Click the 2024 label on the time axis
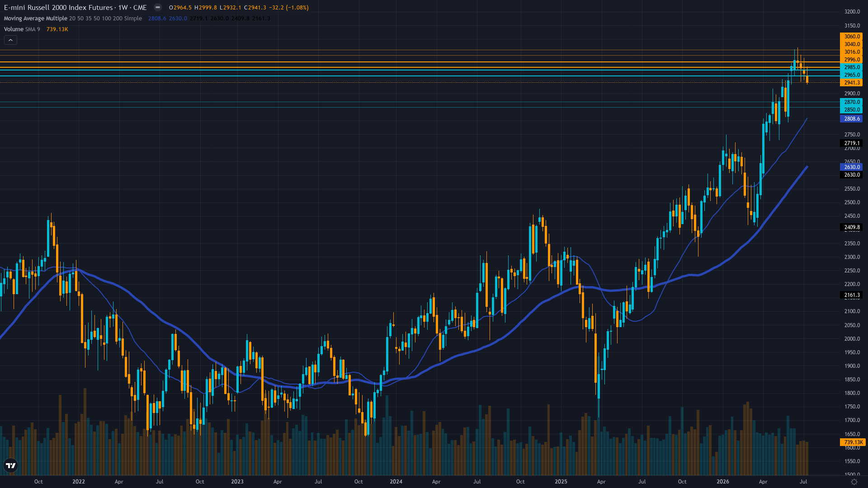The image size is (868, 488). click(x=396, y=482)
